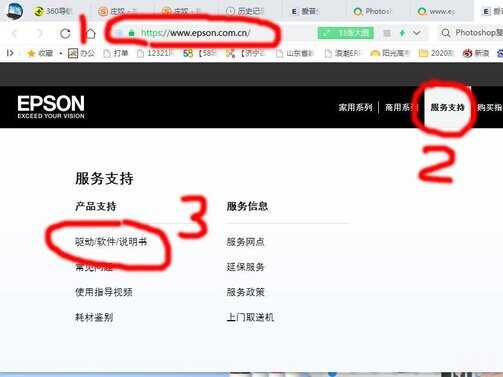Open the 阳光 bookmark

(390, 53)
